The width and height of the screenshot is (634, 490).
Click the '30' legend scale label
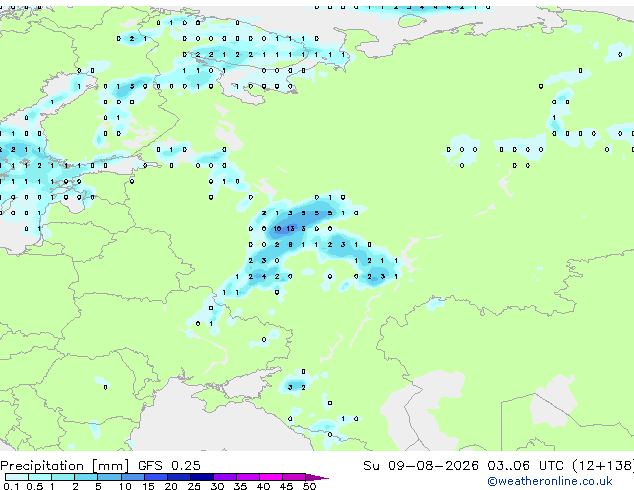217,486
